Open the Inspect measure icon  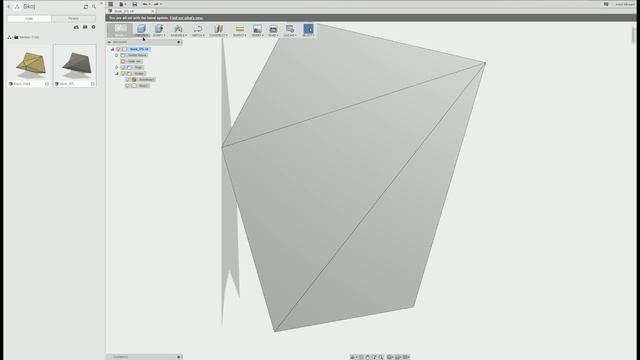[240, 29]
